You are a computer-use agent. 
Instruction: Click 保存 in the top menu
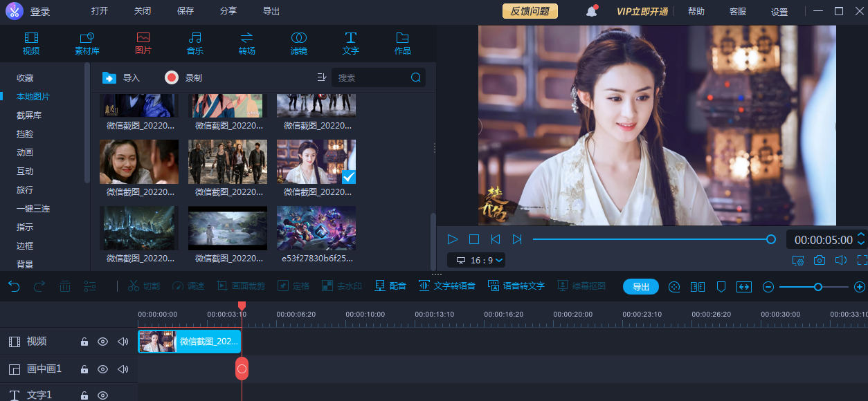[x=186, y=11]
